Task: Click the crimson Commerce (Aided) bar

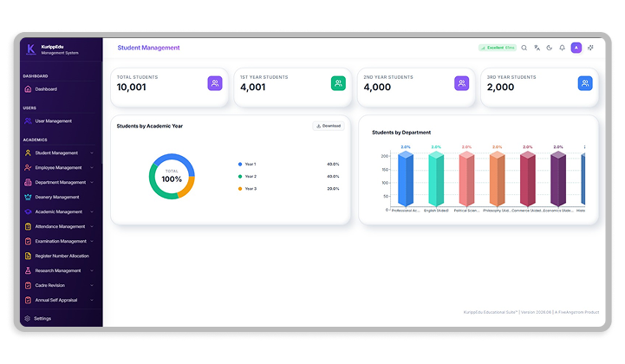Action: pyautogui.click(x=528, y=179)
